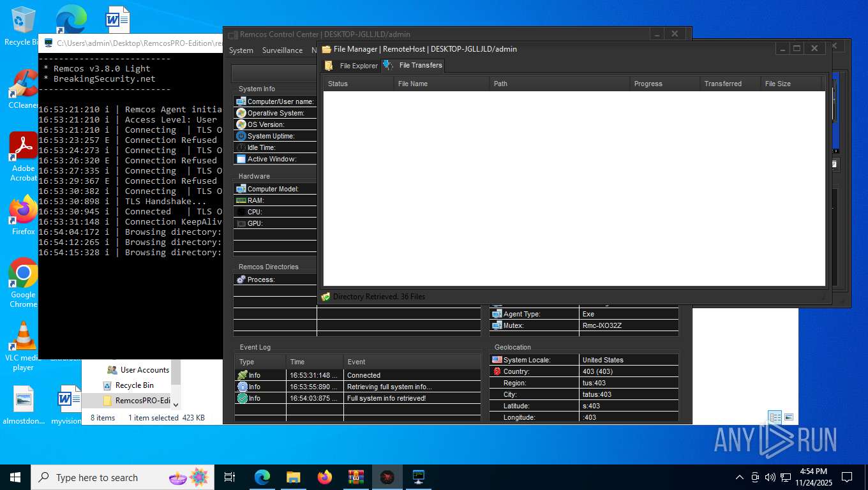Click the Operative System icon
868x490 pixels.
[x=241, y=113]
